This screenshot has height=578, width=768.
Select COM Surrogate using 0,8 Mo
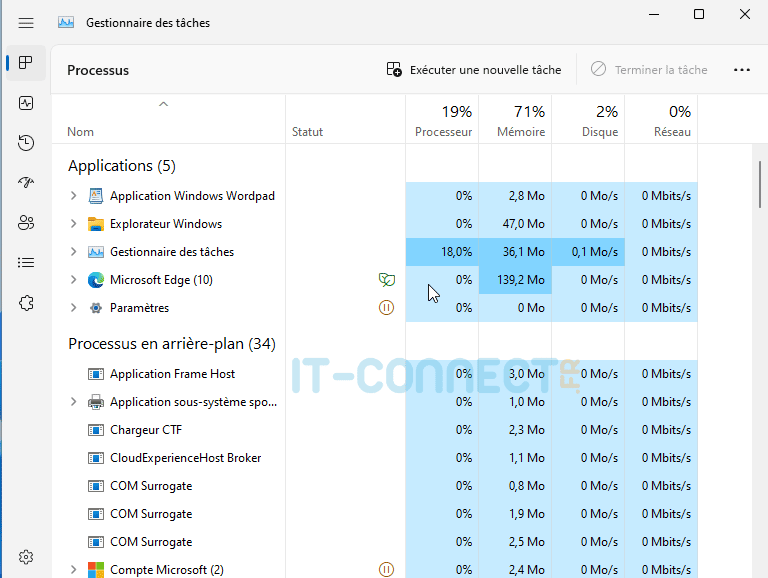pos(375,486)
